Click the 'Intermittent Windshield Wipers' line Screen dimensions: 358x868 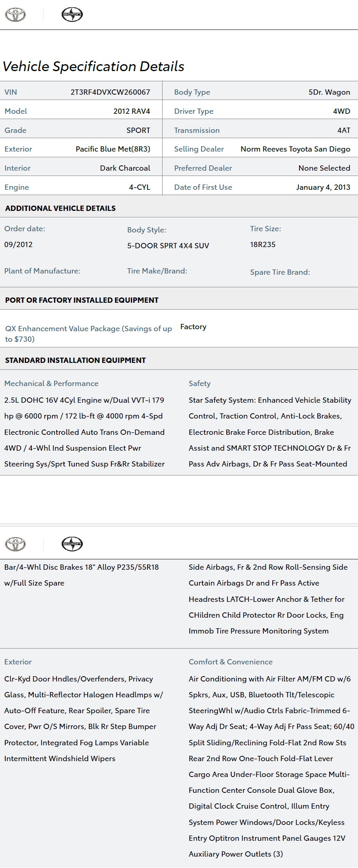click(x=60, y=759)
